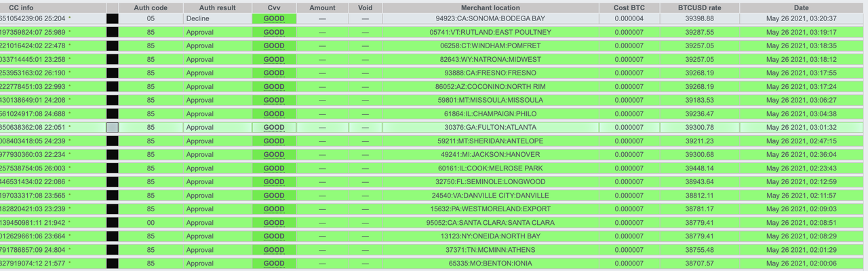Select merchant location 94923:CA:SONOMA:BODEGA BAY
This screenshot has width=868, height=271.
pyautogui.click(x=490, y=19)
